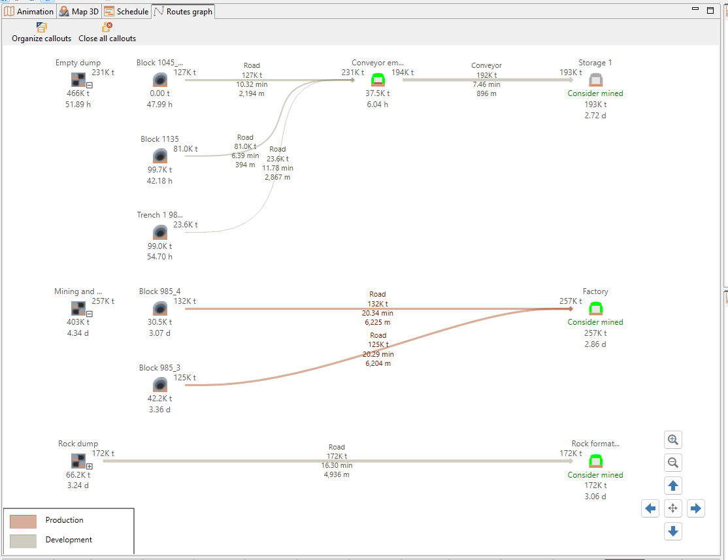728x560 pixels.
Task: Select the Mining and ... group icon
Action: click(78, 308)
